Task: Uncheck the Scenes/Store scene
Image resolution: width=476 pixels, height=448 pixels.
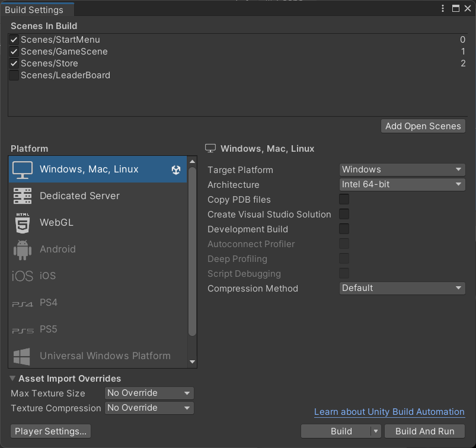Action: point(14,63)
